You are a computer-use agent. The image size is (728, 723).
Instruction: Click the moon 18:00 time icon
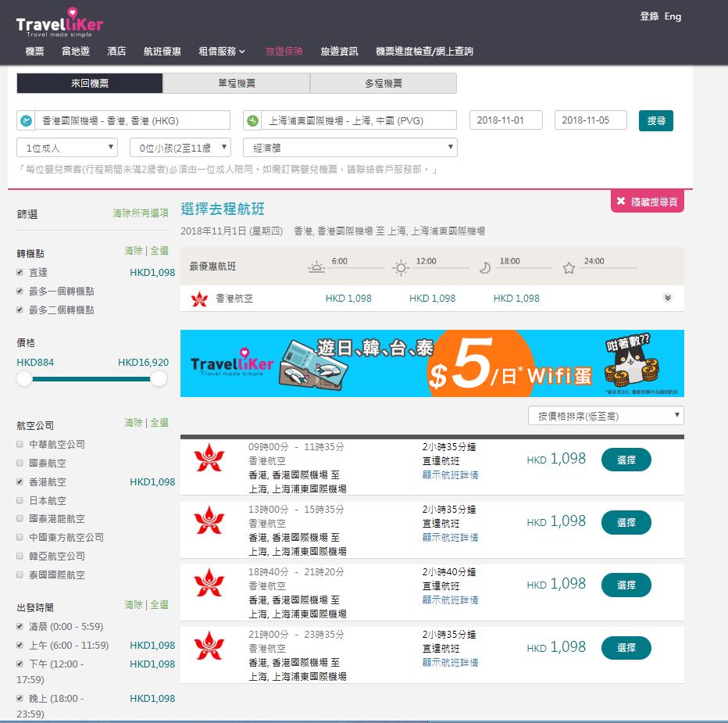[x=485, y=267]
